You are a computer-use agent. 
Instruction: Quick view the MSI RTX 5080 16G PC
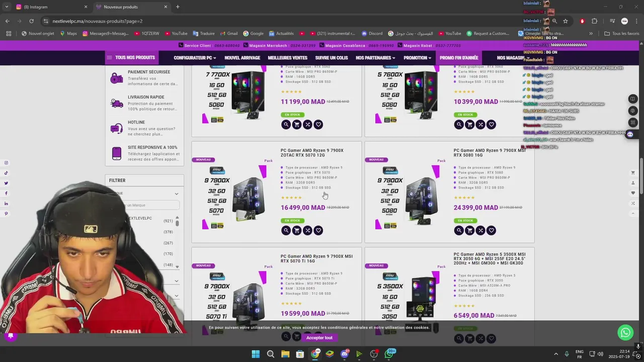pyautogui.click(x=459, y=230)
